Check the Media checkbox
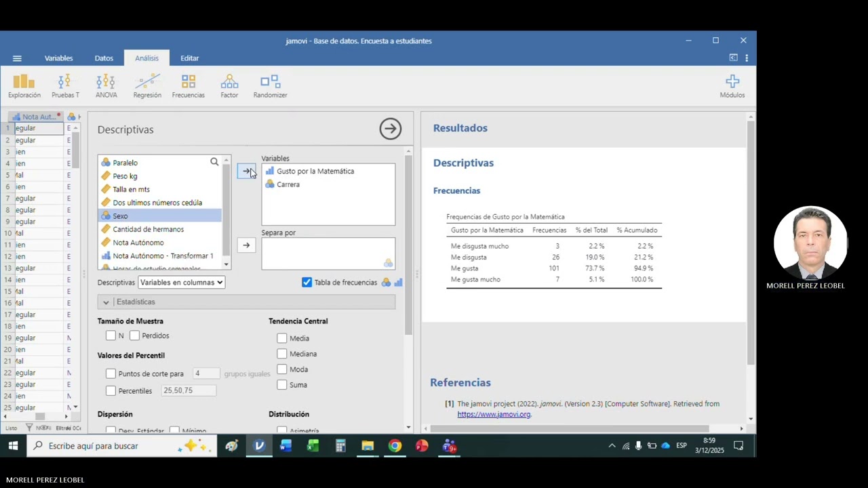The width and height of the screenshot is (868, 488). [282, 338]
